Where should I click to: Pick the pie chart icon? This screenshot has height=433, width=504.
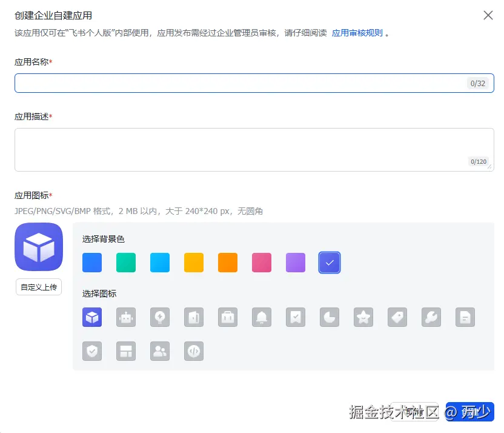pyautogui.click(x=330, y=317)
